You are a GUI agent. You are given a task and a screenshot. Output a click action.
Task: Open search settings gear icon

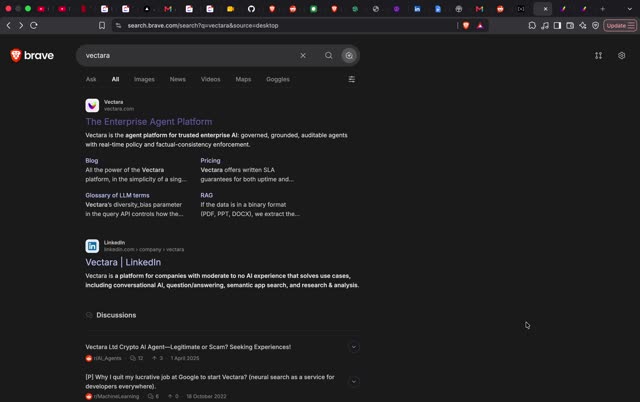pos(621,56)
